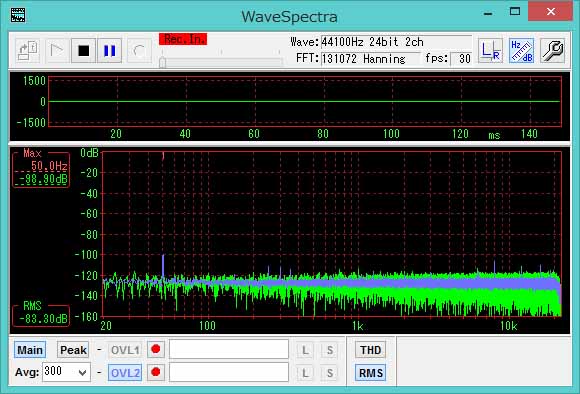This screenshot has height=394, width=580.
Task: Click the OVL2 red record dot
Action: 156,372
